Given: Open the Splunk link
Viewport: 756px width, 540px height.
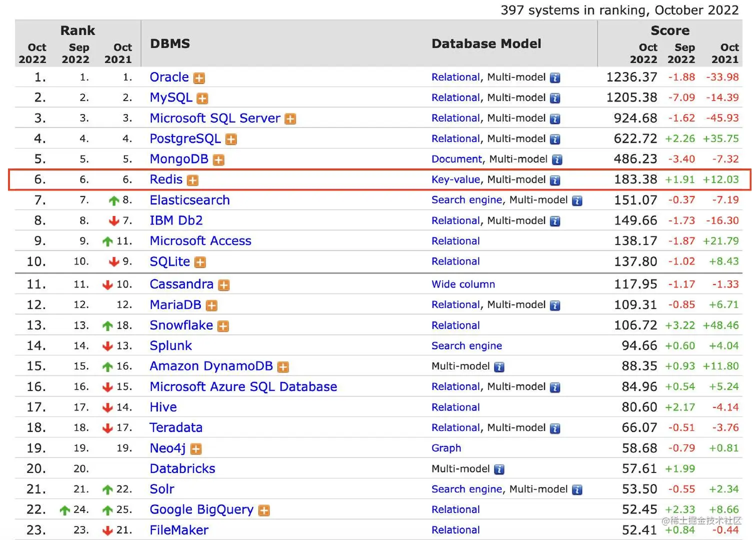Looking at the screenshot, I should 170,346.
